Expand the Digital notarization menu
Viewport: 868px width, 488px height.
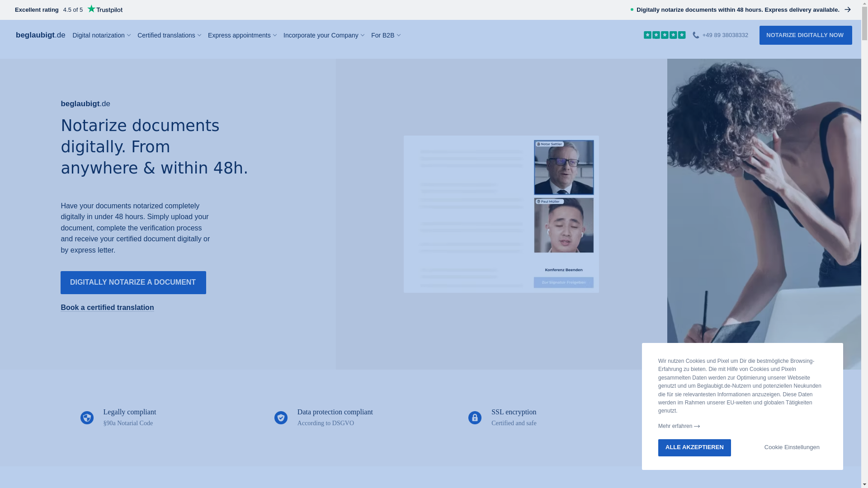(102, 35)
